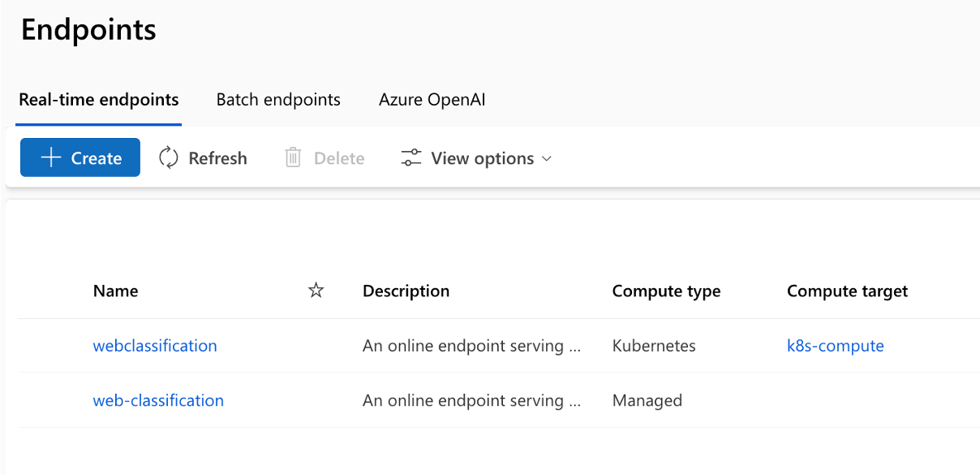
Task: Click the Refresh circular arrows icon
Action: pos(169,157)
